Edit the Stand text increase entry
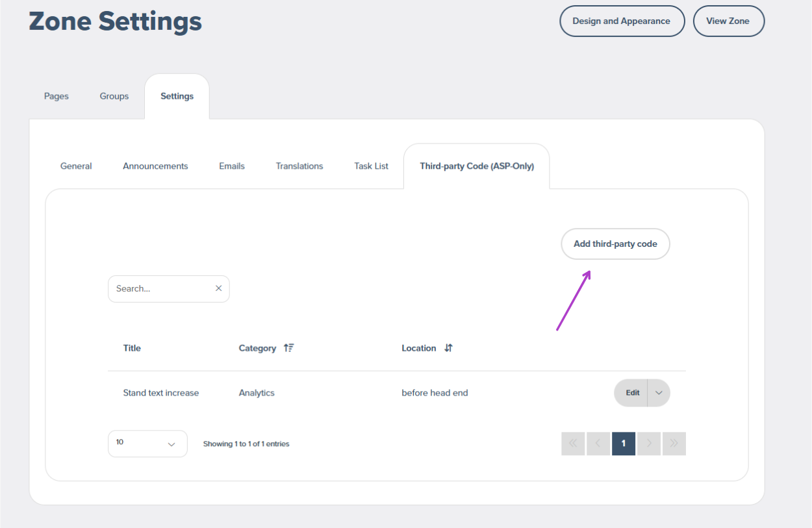 point(631,392)
